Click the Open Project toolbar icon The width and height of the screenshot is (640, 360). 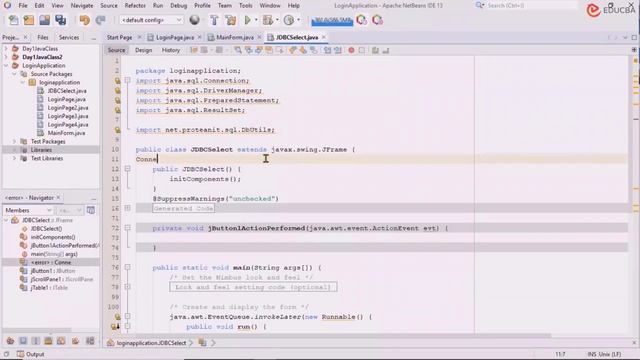(x=44, y=20)
